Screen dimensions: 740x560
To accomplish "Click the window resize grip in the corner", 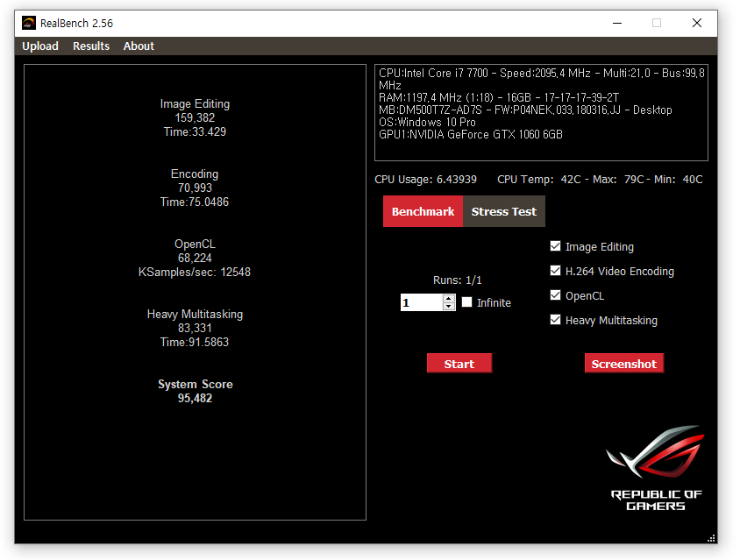I will tap(711, 538).
